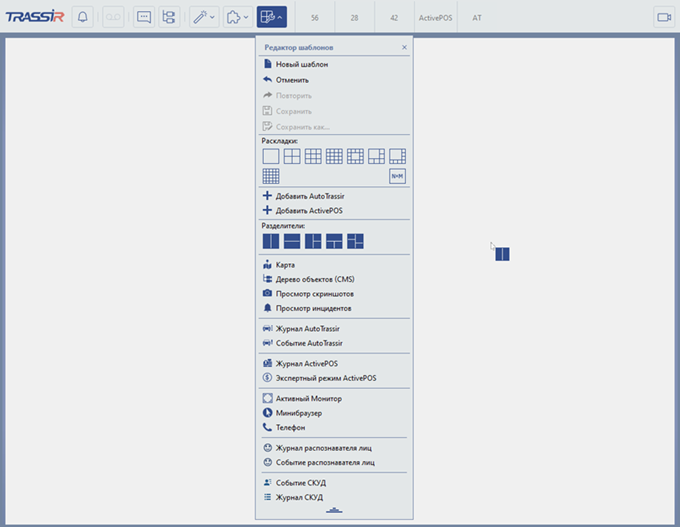Choose the 2x2 grid layout
Screen dimensions: 680x527
[292, 156]
